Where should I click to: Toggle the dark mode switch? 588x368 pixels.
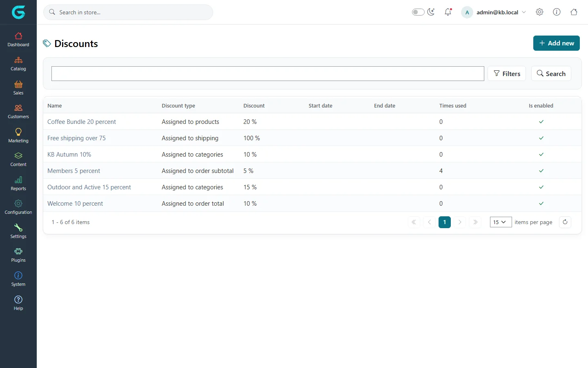click(x=418, y=12)
